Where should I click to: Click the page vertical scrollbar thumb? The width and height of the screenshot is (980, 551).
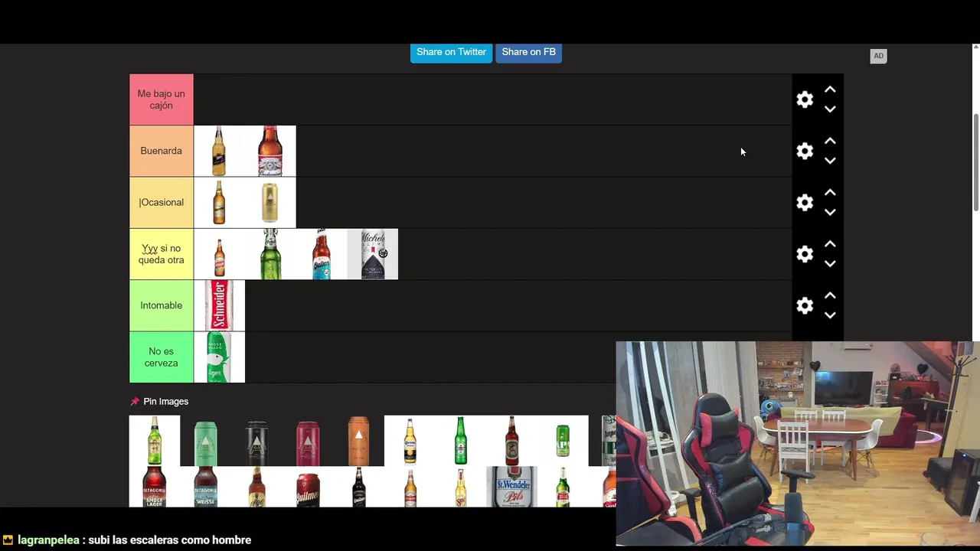[975, 162]
